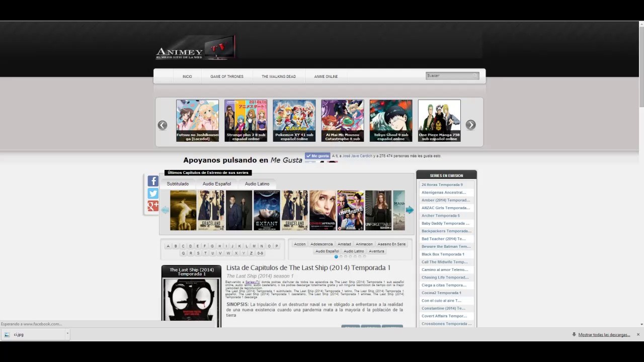The height and width of the screenshot is (362, 644).
Task: Share page via Facebook icon
Action: [x=153, y=181]
